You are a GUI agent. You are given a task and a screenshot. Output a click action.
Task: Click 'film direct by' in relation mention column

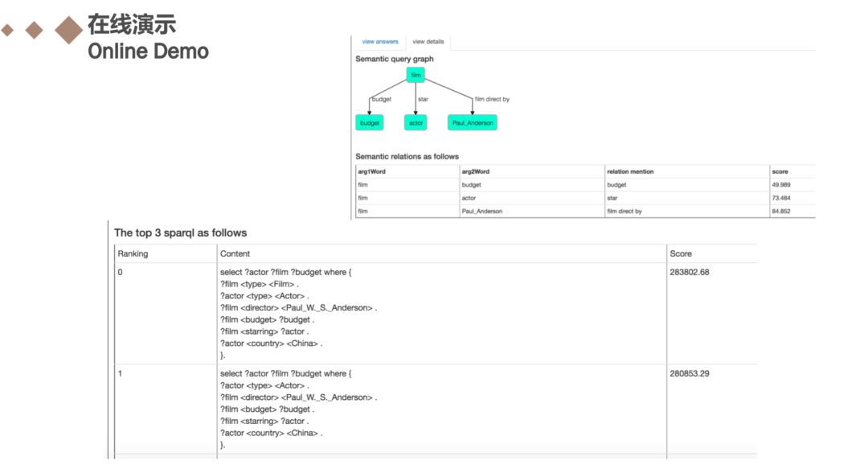624,212
